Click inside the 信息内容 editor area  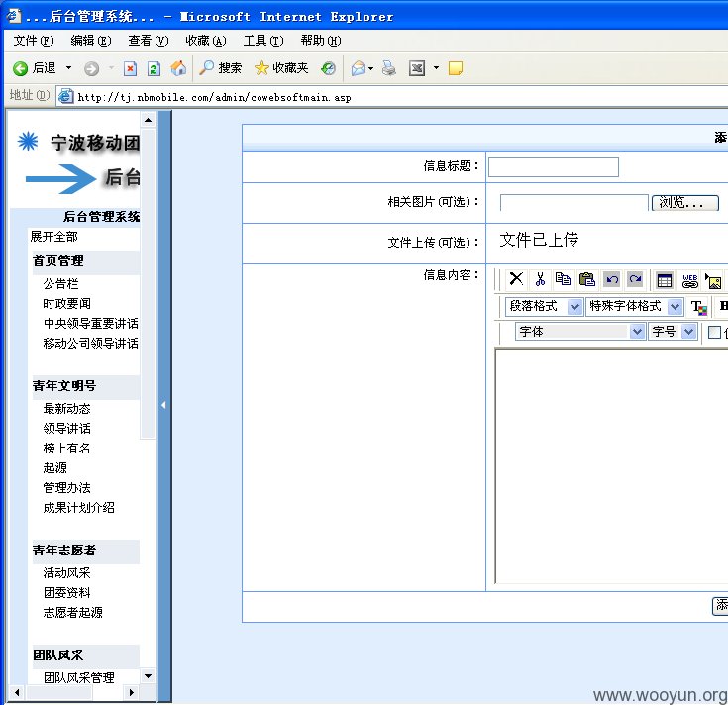click(x=611, y=465)
